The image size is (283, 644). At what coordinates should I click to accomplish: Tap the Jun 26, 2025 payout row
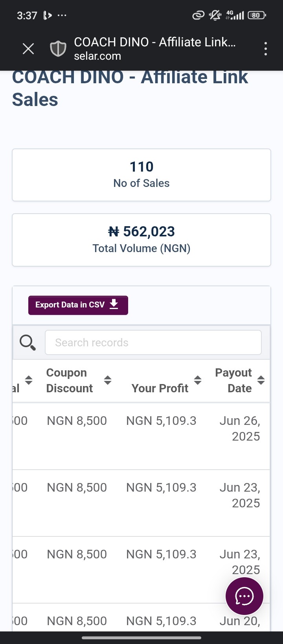pyautogui.click(x=141, y=436)
